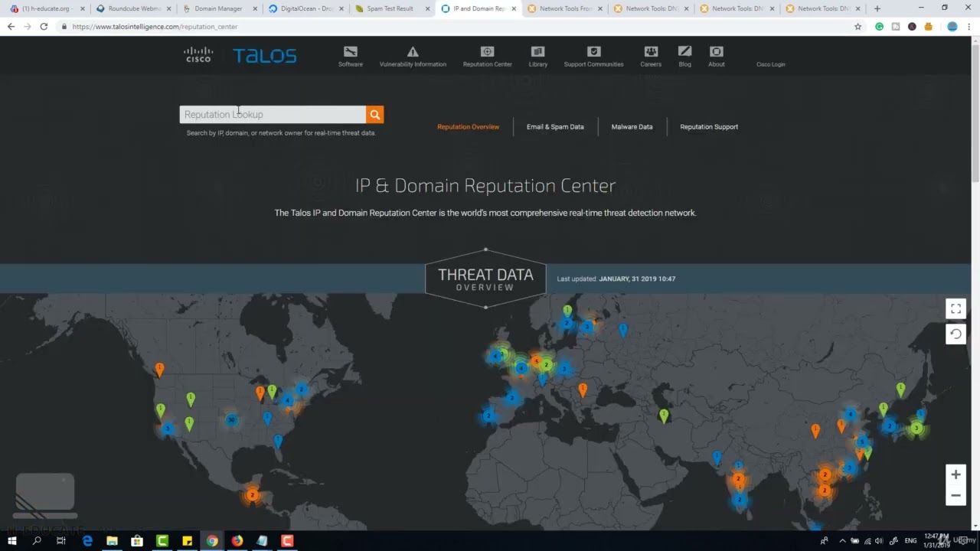980x551 pixels.
Task: Open the Careers nav icon
Action: click(651, 51)
